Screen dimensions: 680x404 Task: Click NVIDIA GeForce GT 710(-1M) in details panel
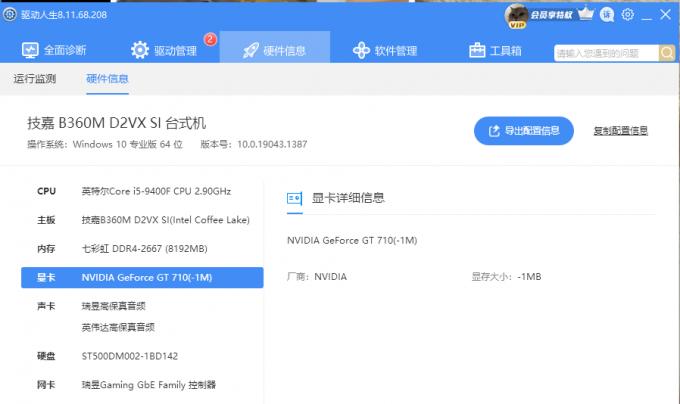352,240
